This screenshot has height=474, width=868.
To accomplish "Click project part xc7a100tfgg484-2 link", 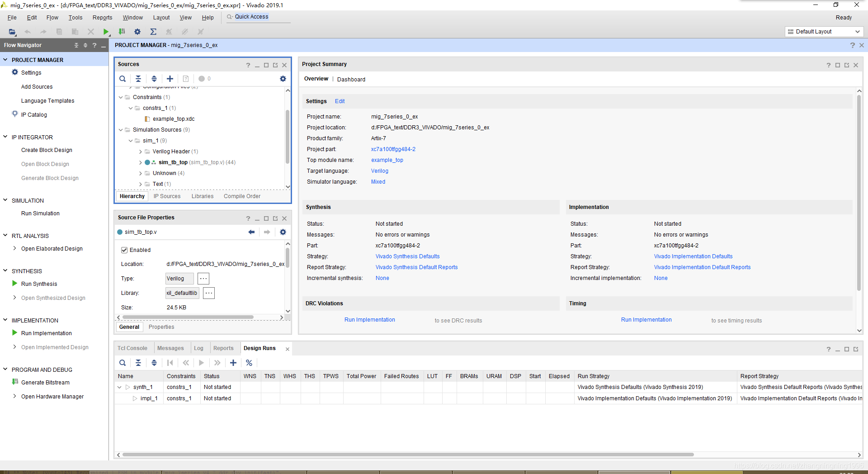I will point(393,149).
